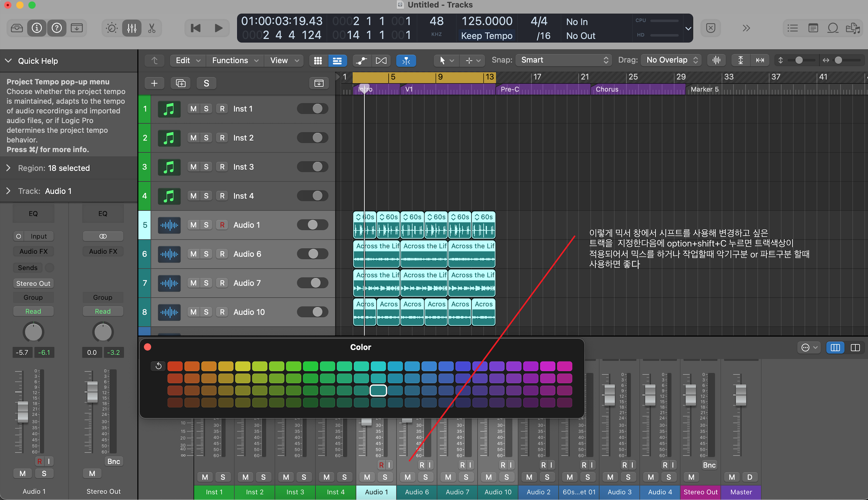Toggle the on/off switch for Audio 6 track
Screen dimensions: 868x500
pos(313,254)
